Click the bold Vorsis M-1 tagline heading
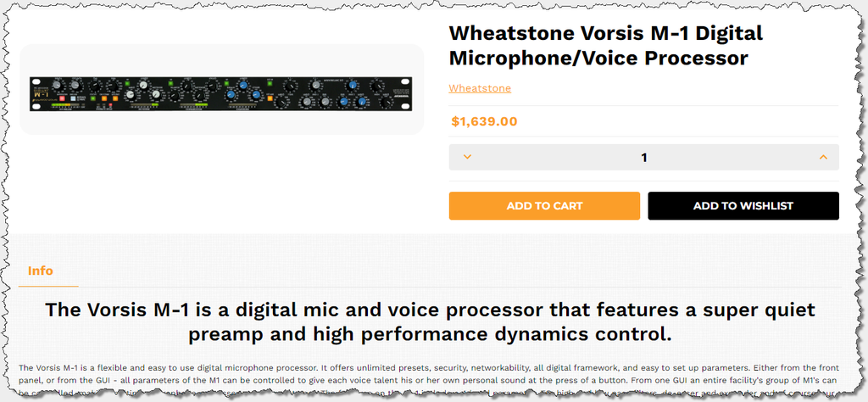 (431, 321)
